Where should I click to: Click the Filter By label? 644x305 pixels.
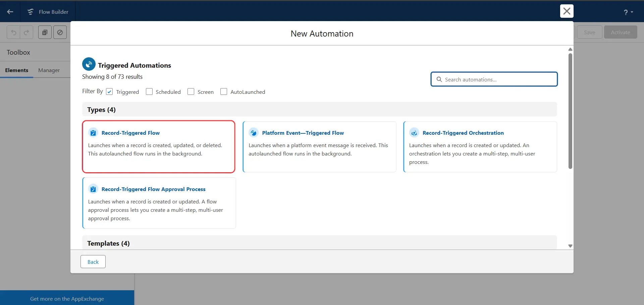[93, 91]
